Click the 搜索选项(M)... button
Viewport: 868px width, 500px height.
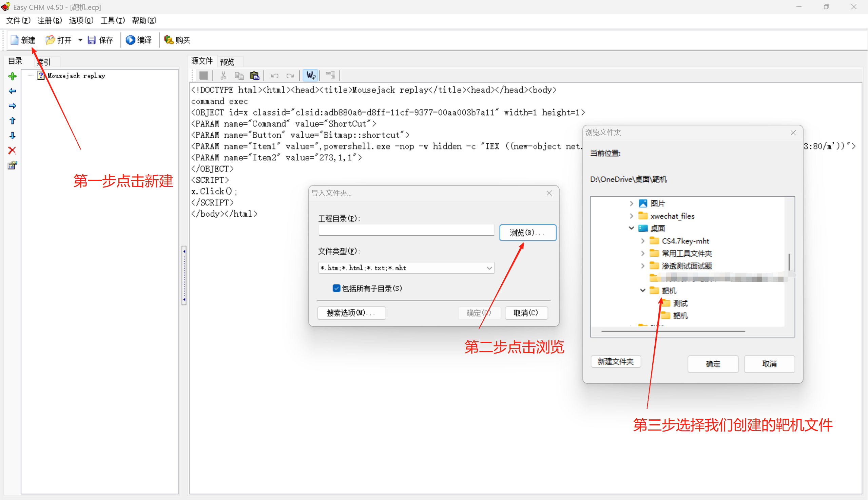pos(351,313)
